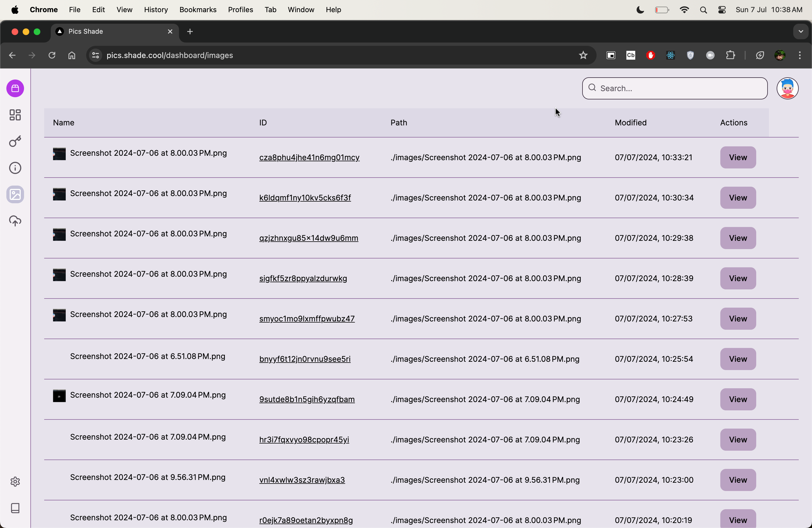The height and width of the screenshot is (528, 812).
Task: Click thumbnail of 7.09.04 PM image at 10:24:49
Action: [x=59, y=396]
